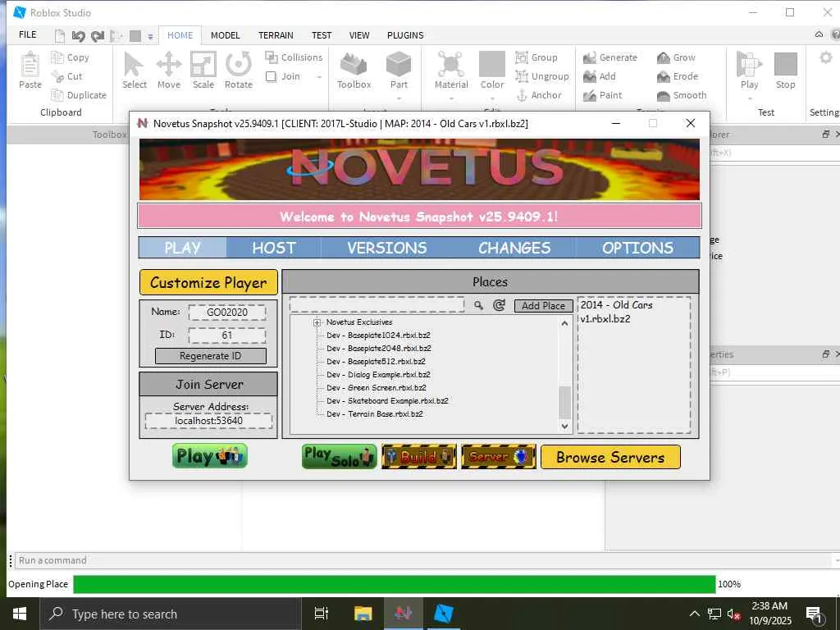The height and width of the screenshot is (630, 840).
Task: Open the Join dropdown arrow
Action: (x=319, y=77)
